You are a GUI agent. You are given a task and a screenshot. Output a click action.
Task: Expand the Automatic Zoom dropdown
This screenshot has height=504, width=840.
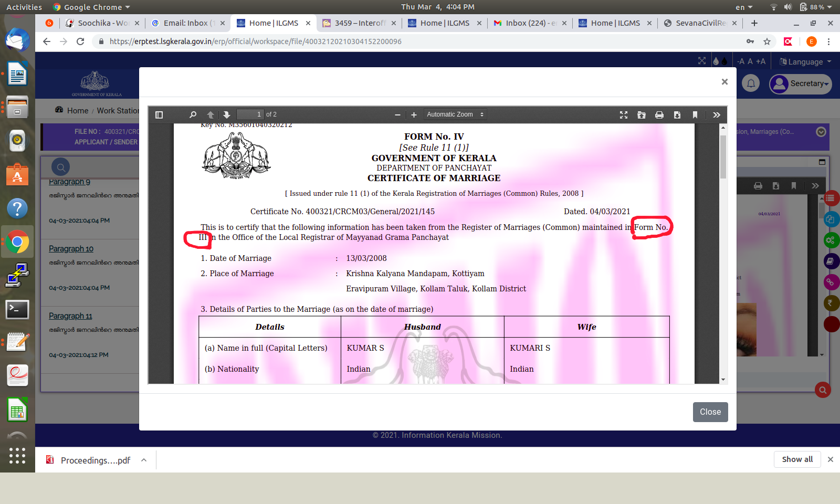pyautogui.click(x=455, y=114)
